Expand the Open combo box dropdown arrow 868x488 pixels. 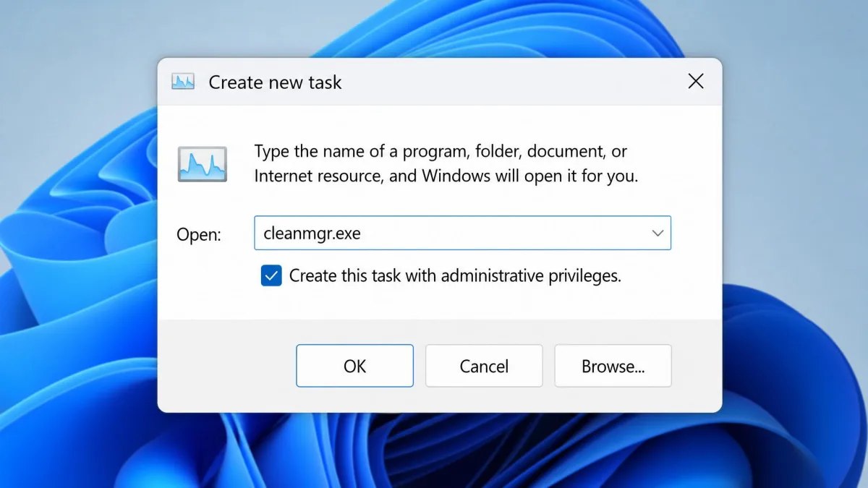click(658, 233)
